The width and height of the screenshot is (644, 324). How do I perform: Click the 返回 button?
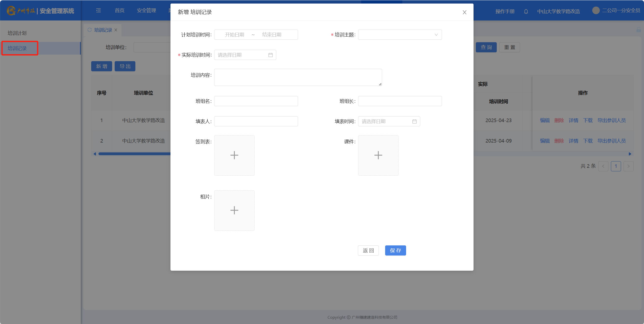point(368,250)
